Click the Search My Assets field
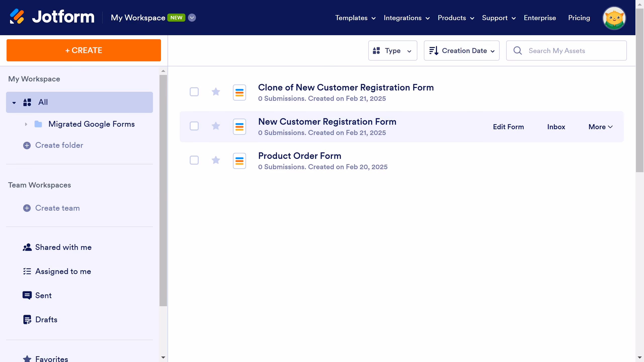This screenshot has width=644, height=362. point(566,51)
